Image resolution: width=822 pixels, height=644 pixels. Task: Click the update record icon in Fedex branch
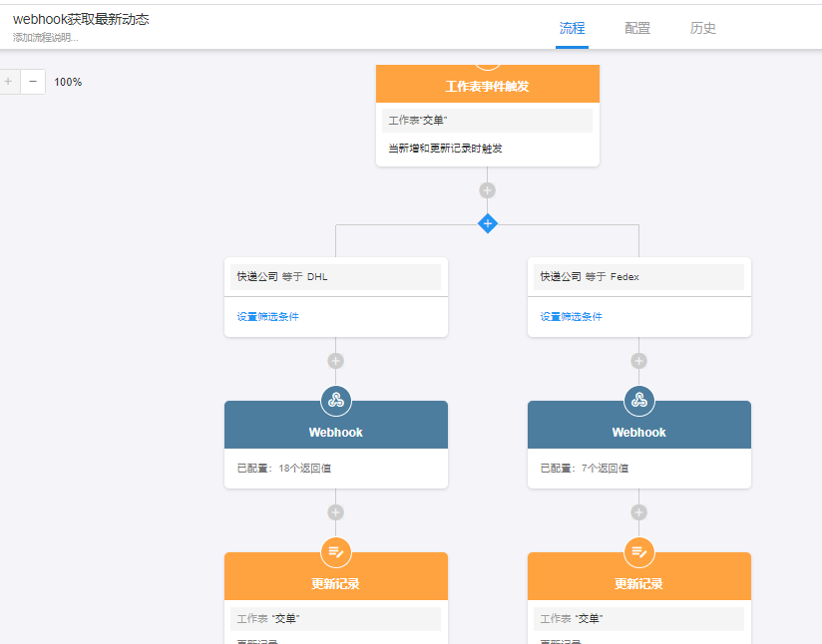click(x=639, y=552)
